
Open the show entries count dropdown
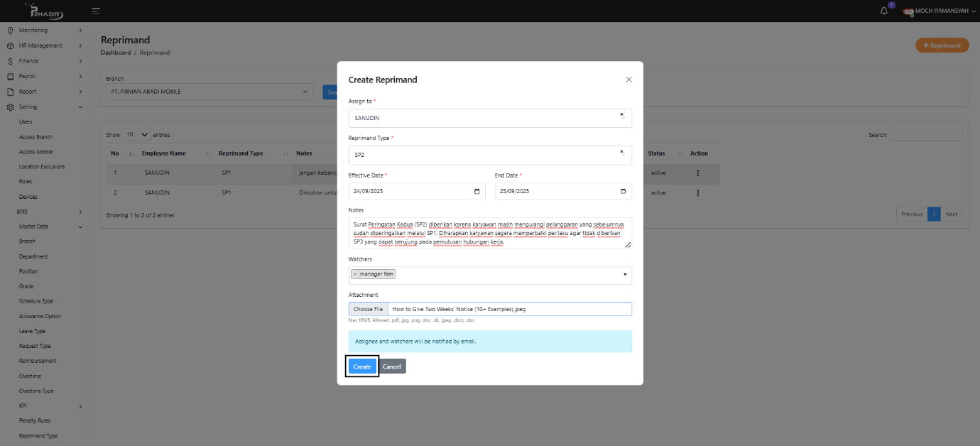(136, 134)
